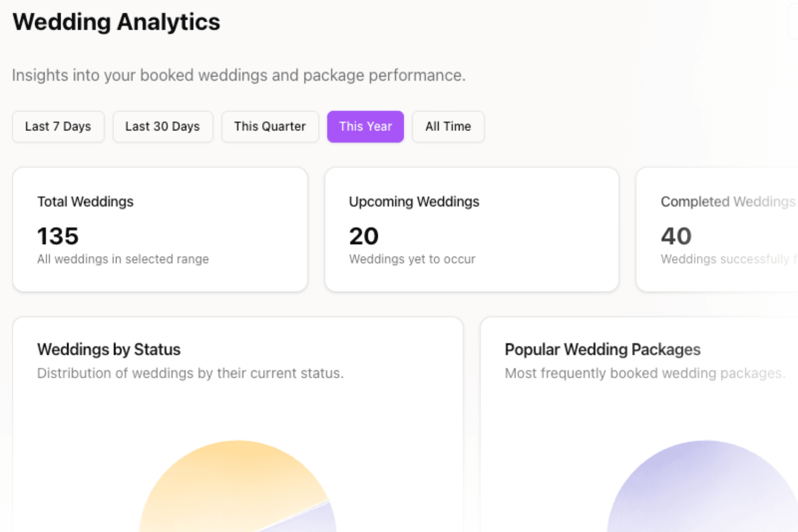
Task: Select the Last 7 Days range
Action: tap(58, 127)
